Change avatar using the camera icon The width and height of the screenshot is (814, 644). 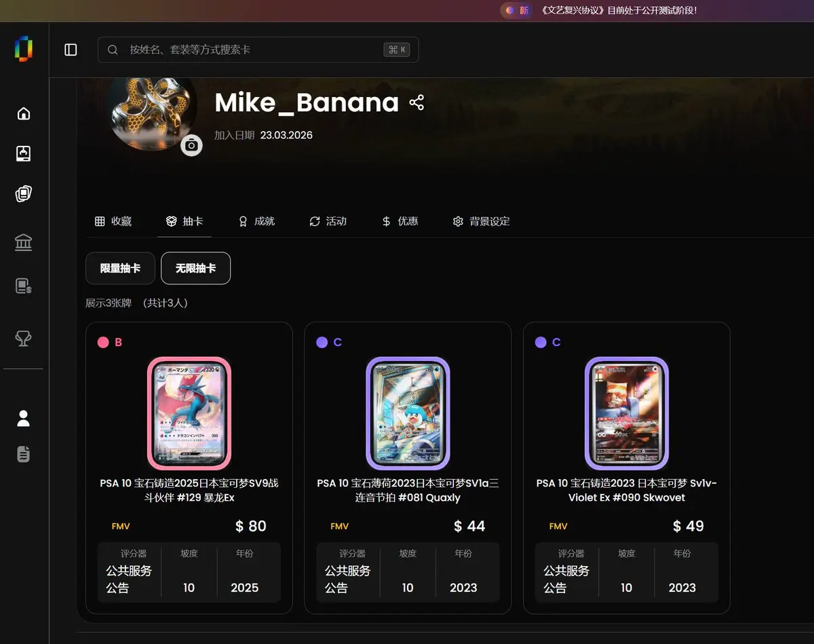(x=191, y=145)
